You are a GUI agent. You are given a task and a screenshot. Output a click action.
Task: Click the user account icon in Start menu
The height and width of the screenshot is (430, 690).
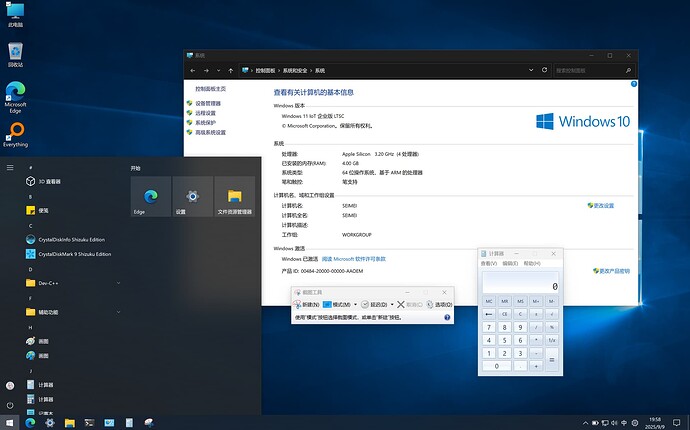tap(10, 386)
